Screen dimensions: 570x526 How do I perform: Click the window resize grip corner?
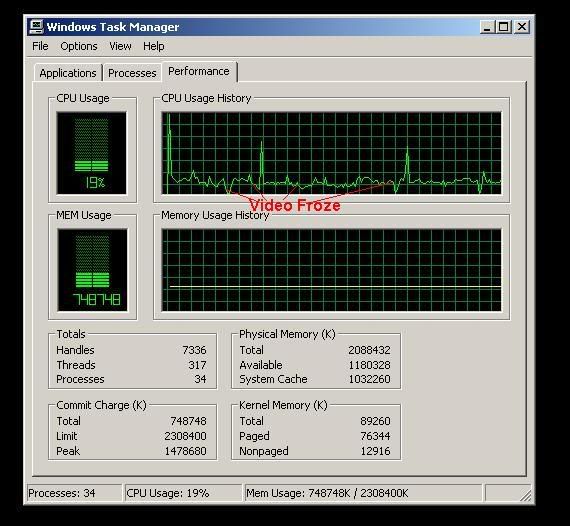[x=526, y=495]
